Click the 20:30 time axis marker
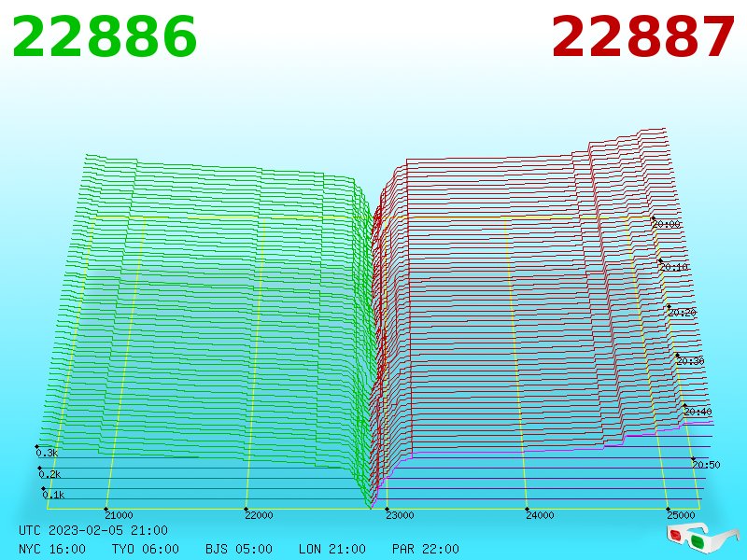This screenshot has width=747, height=560. pyautogui.click(x=690, y=361)
